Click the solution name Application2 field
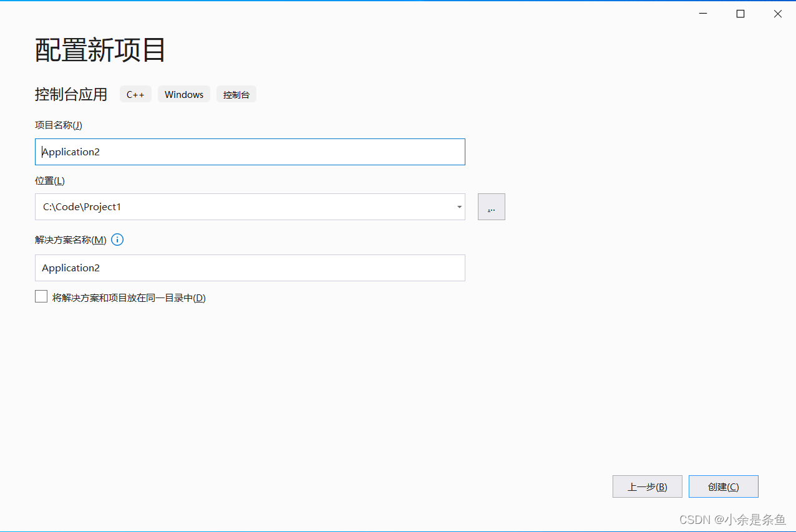Image resolution: width=796 pixels, height=532 pixels. (x=250, y=268)
